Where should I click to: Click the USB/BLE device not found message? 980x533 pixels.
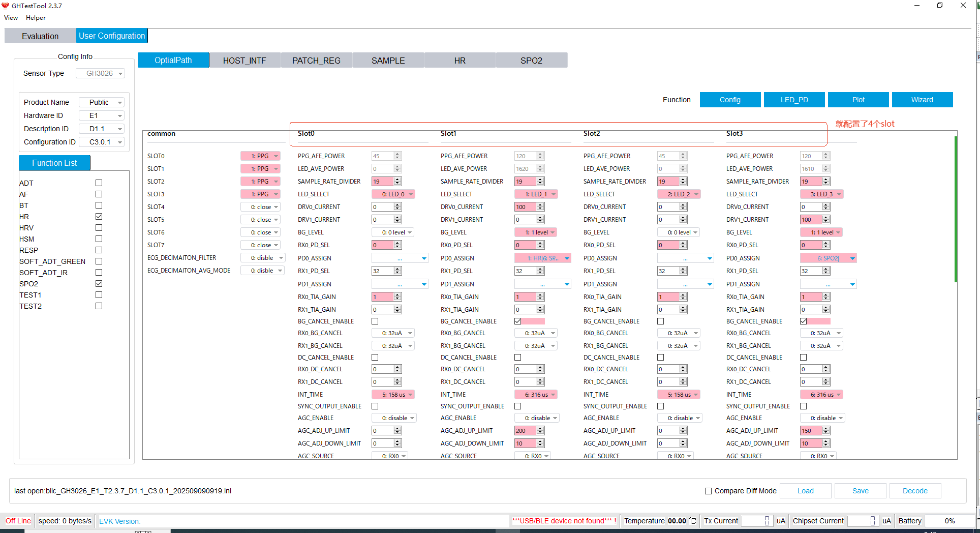coord(564,521)
